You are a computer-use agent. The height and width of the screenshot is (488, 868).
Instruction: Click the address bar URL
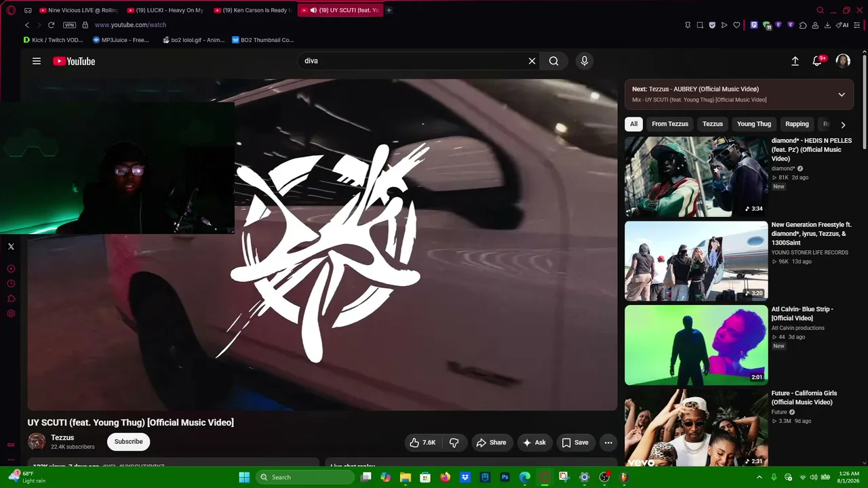tap(130, 25)
